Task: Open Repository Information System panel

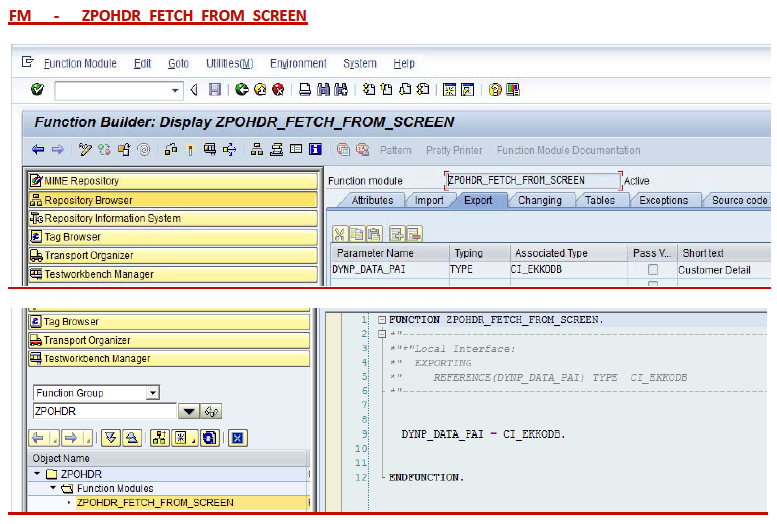Action: 173,218
